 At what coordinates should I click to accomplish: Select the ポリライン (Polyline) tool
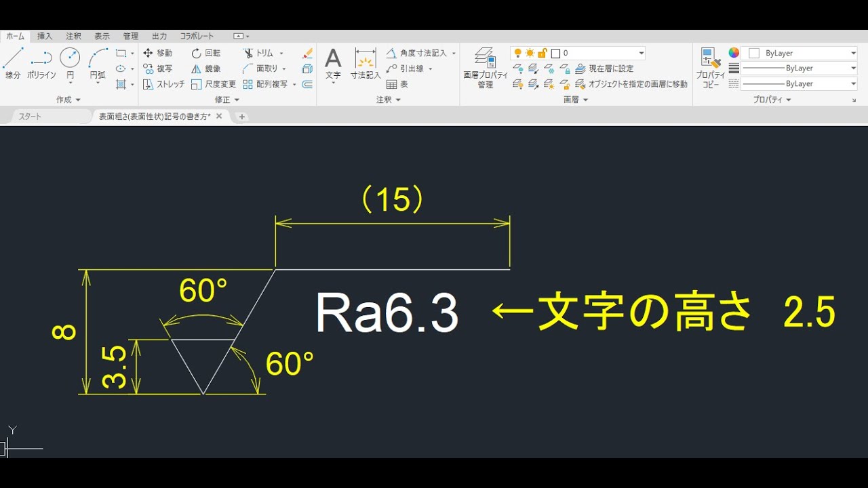[41, 64]
